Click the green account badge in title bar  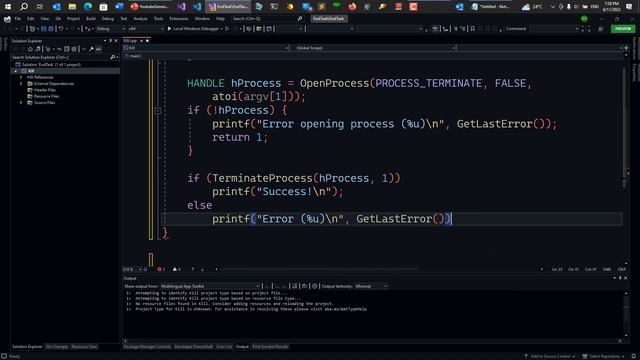[x=584, y=18]
